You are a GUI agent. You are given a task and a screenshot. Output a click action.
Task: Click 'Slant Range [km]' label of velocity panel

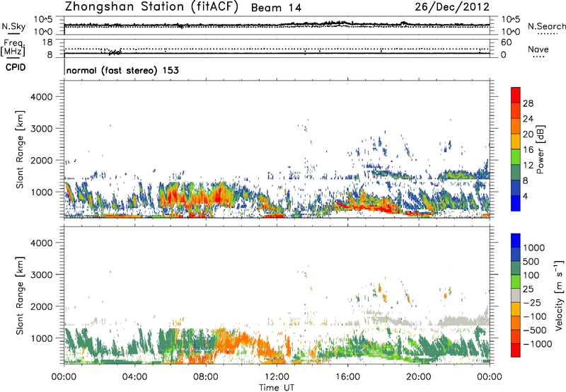(x=20, y=295)
